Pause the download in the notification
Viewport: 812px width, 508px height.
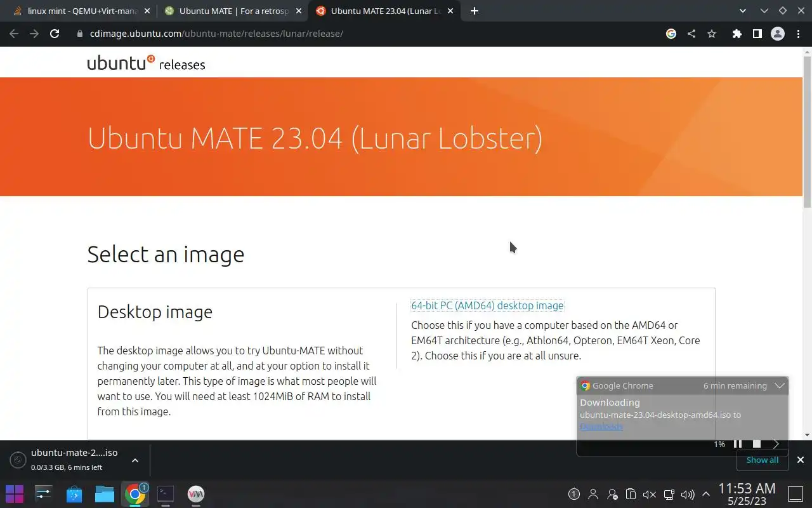click(738, 444)
